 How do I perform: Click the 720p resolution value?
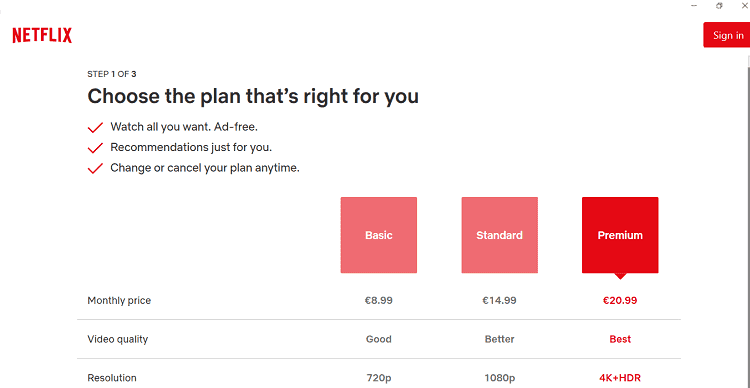point(379,378)
